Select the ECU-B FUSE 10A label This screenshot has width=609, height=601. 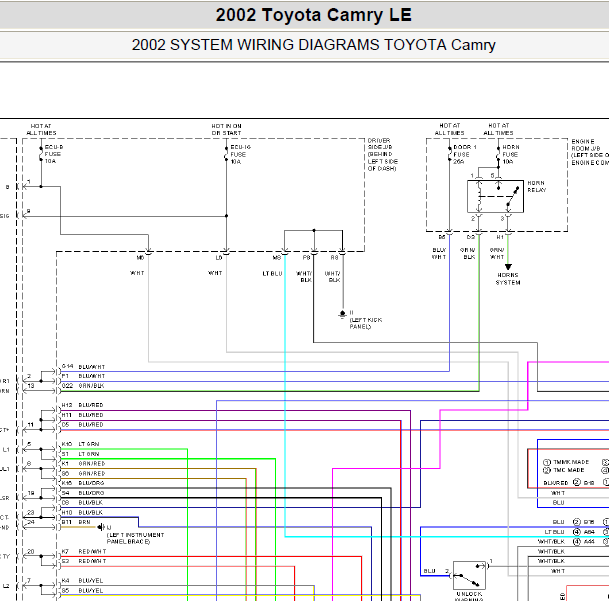54,154
